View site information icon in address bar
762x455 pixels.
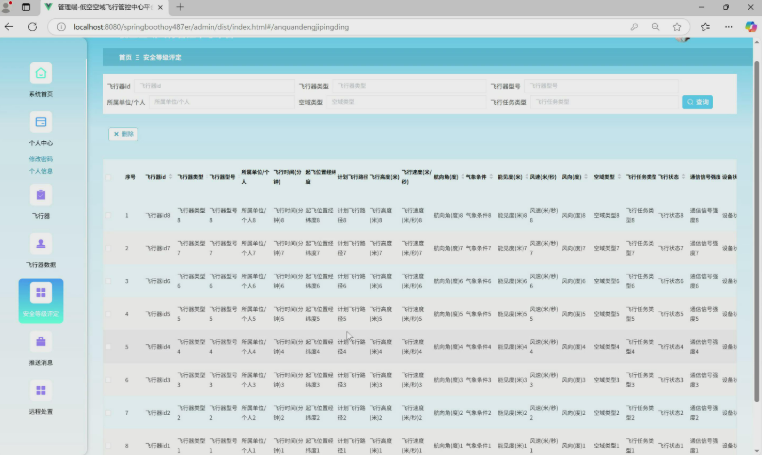61,27
